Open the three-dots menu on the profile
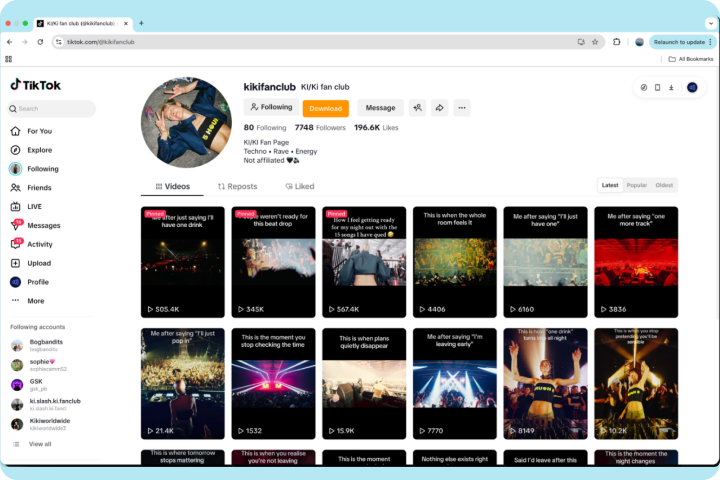720x480 pixels. point(462,108)
